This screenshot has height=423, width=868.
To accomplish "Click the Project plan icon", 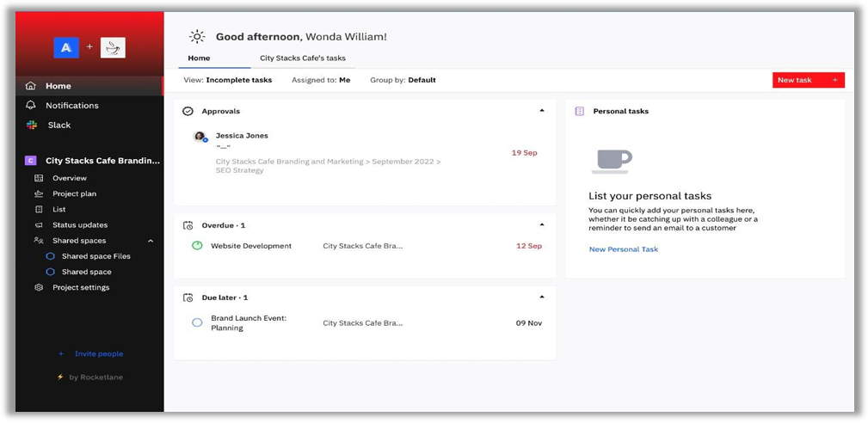I will pyautogui.click(x=39, y=194).
